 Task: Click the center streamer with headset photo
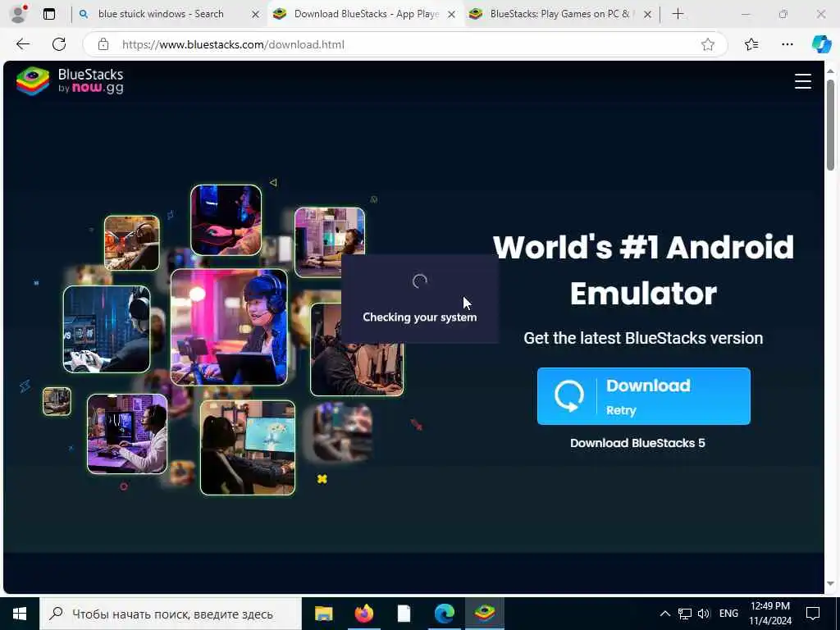coord(229,326)
